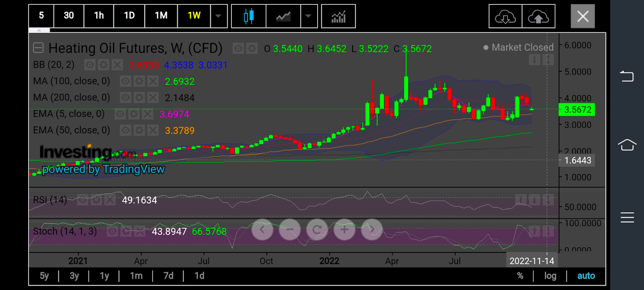Collapse the indicator legend
This screenshot has height=290, width=644.
click(x=38, y=48)
